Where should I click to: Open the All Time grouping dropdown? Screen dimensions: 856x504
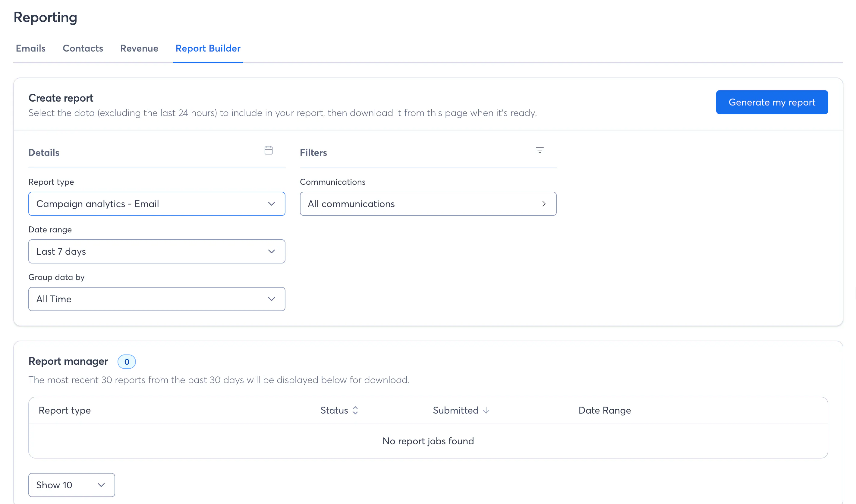click(x=149, y=299)
